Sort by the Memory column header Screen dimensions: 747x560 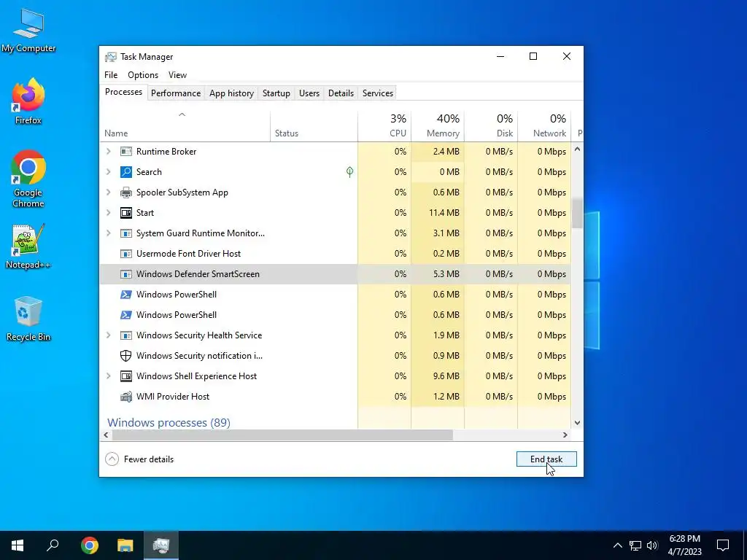(x=438, y=126)
